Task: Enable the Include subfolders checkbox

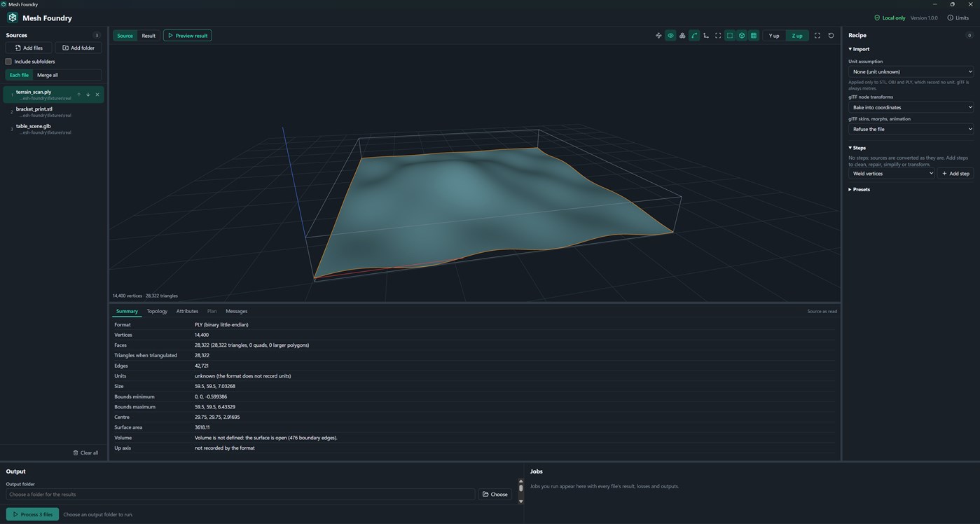Action: (x=8, y=62)
